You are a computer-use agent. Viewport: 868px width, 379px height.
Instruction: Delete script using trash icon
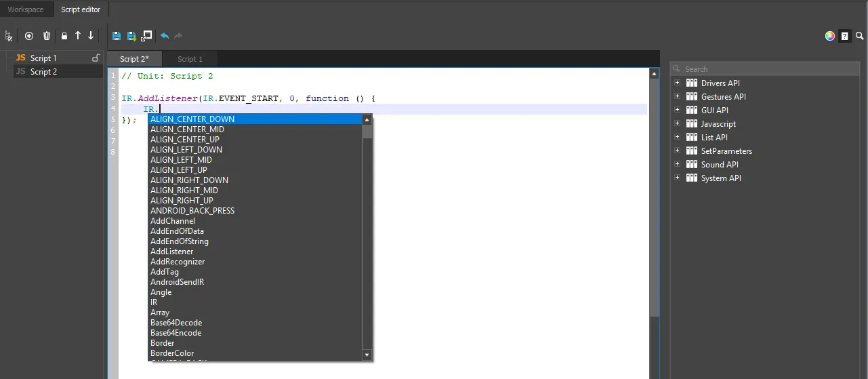47,36
